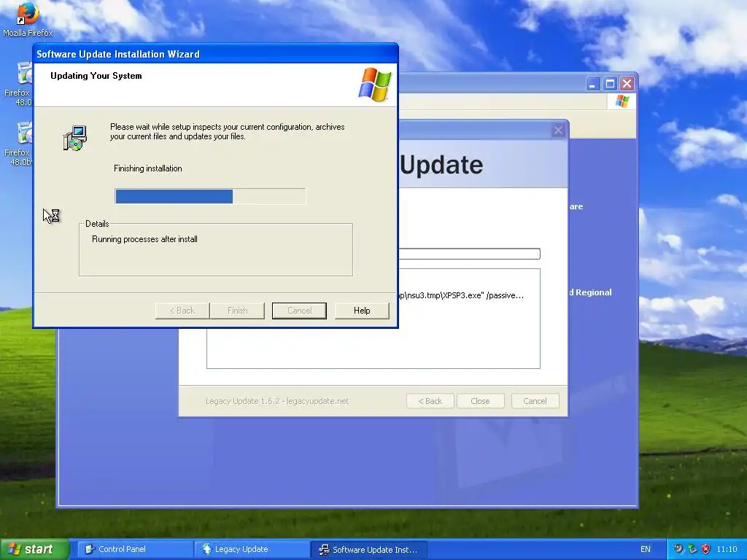Open Mozilla Firefox desktop shortcut

(x=28, y=19)
